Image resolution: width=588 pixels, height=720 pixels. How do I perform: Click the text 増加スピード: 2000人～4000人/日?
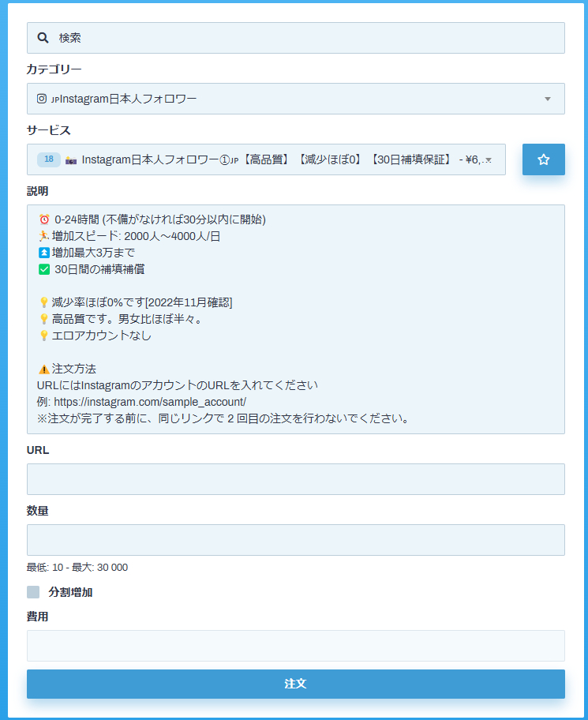click(136, 236)
